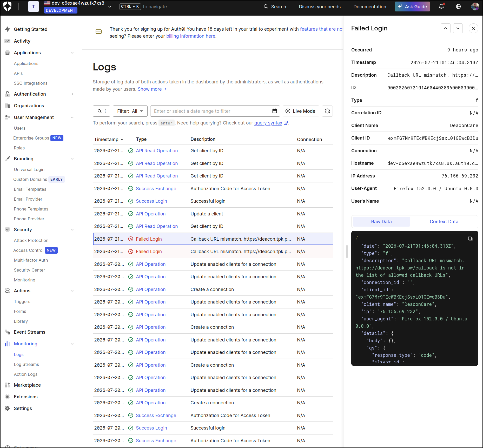This screenshot has width=483, height=448.
Task: Click the red failed icon on selected Failed Login row
Action: point(131,239)
